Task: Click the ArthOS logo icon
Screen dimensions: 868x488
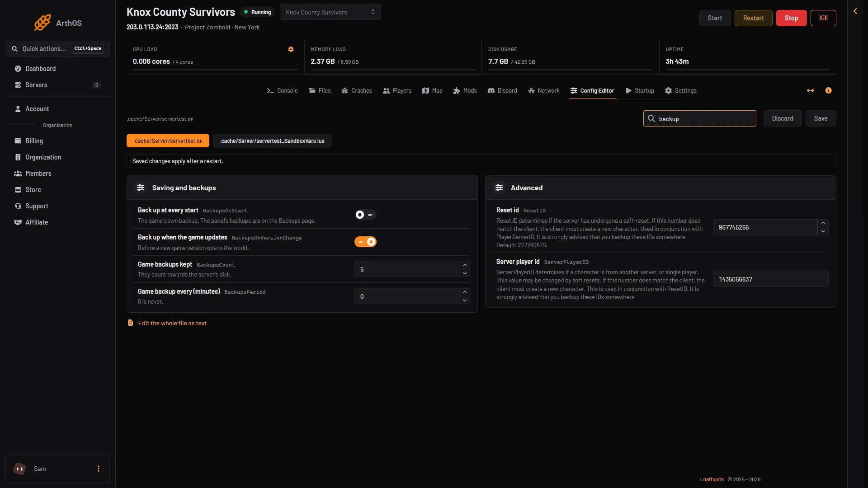Action: [x=42, y=23]
